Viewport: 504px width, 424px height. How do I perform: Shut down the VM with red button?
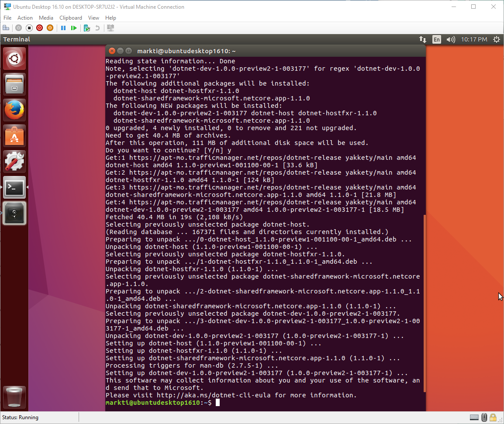click(40, 28)
